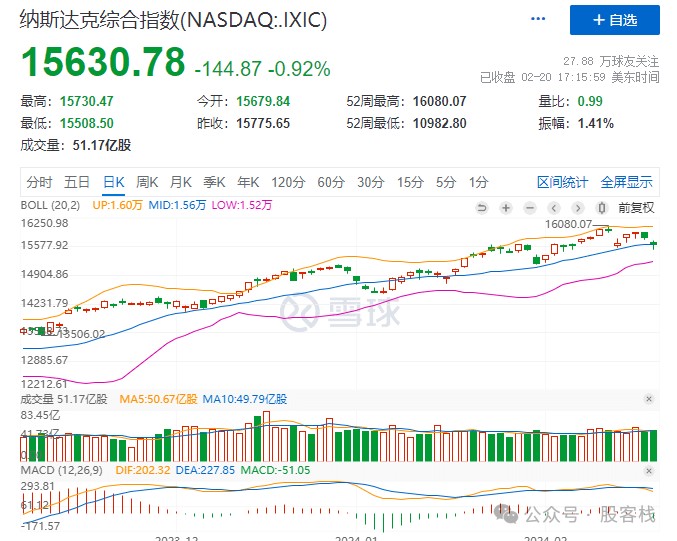Screen dimensions: 677x541
Task: Open the three-dot more options menu
Action: click(538, 19)
